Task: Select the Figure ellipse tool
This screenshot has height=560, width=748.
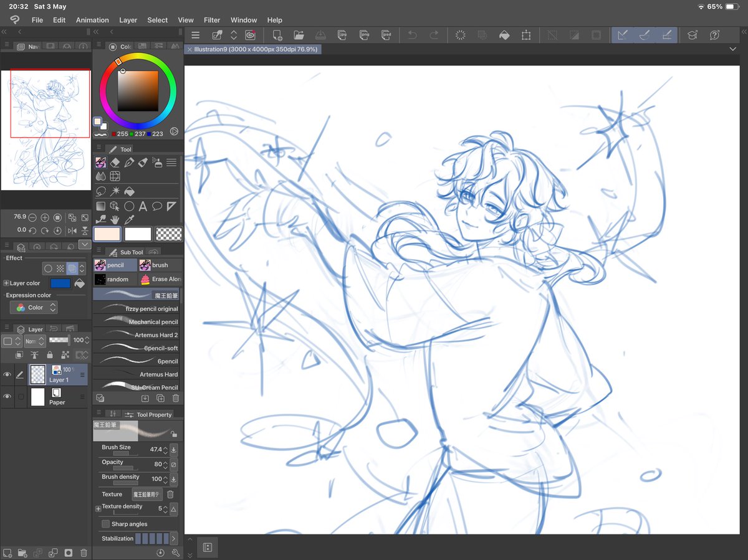Action: (x=129, y=206)
